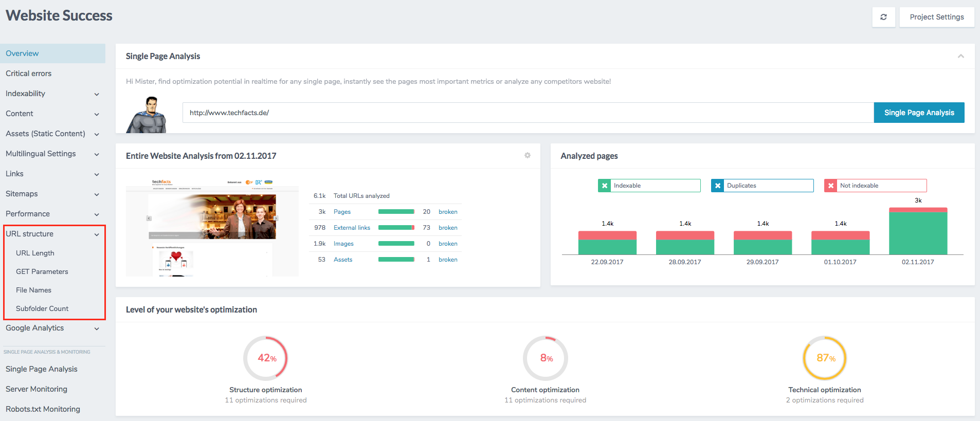Click '2 optimizations required' text

(825, 400)
